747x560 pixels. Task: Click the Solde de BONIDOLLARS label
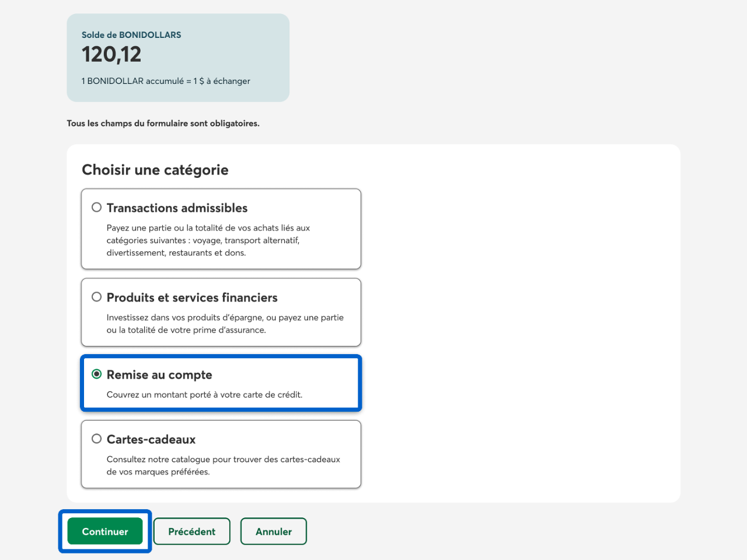click(131, 35)
